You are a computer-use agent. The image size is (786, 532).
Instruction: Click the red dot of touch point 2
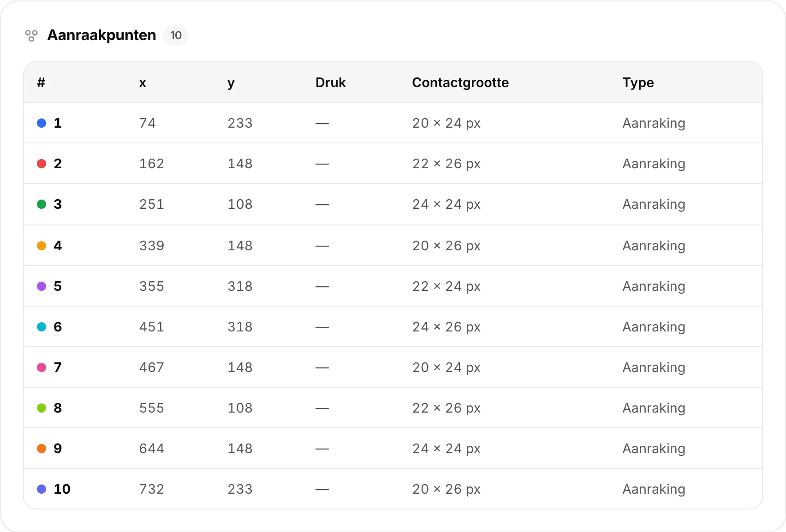click(42, 164)
